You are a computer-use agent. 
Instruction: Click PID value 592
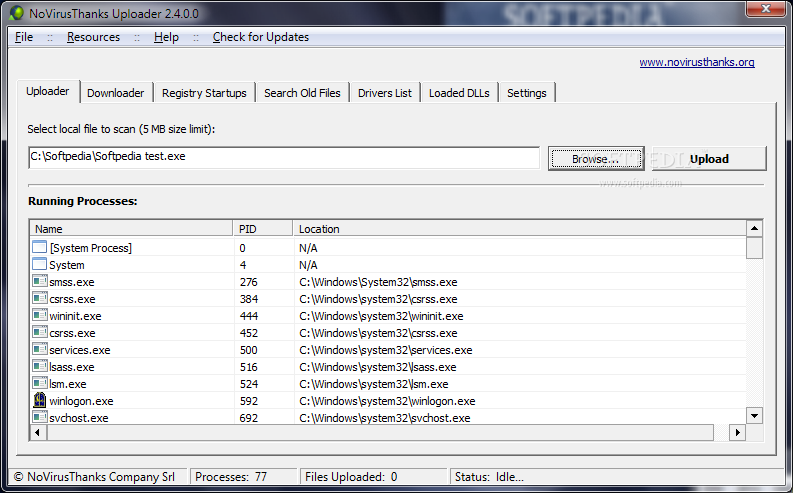click(x=249, y=401)
